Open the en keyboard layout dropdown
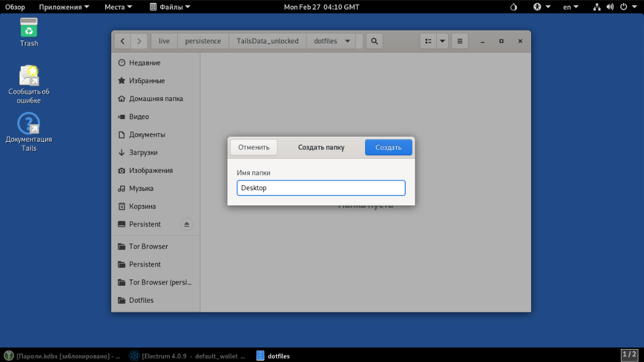Screen dimensions: 644x362 tap(571, 7)
